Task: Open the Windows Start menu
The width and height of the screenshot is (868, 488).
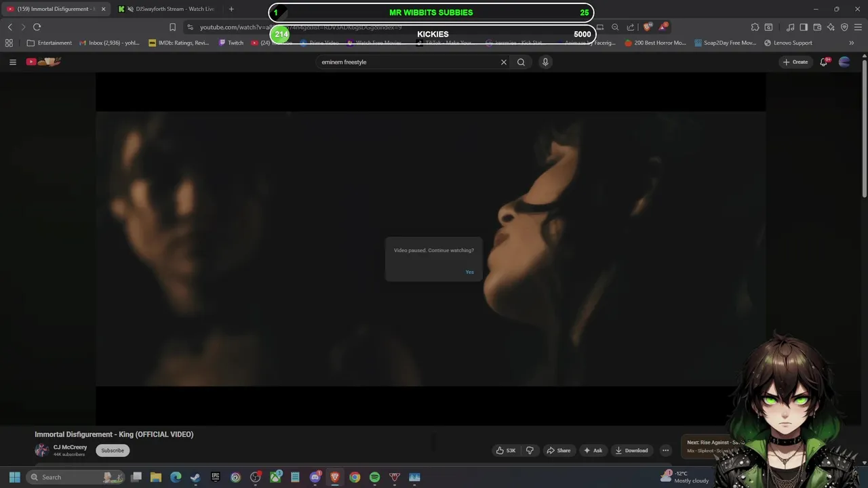Action: [x=14, y=477]
